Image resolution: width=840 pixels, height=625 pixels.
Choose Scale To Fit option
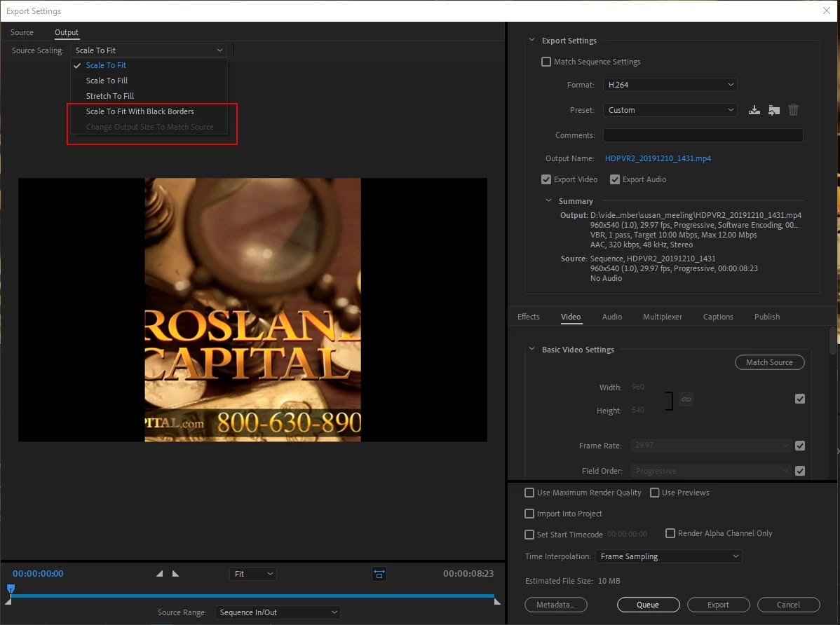(x=149, y=64)
